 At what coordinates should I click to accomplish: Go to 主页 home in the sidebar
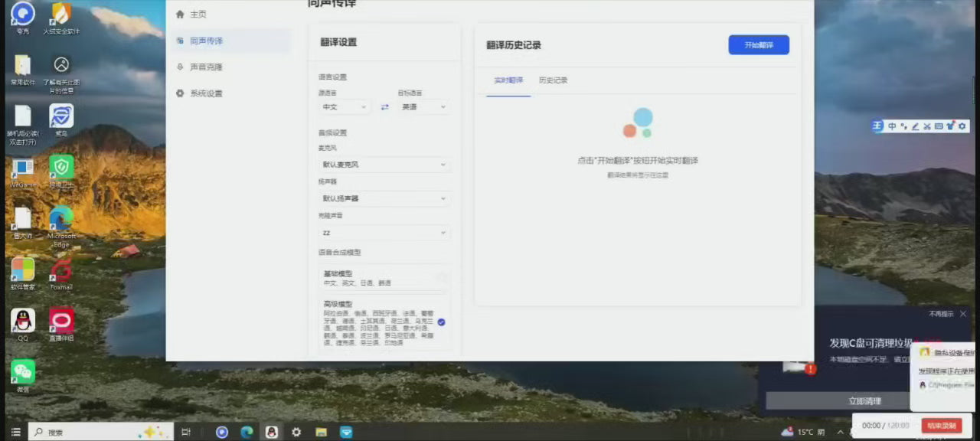(x=197, y=15)
